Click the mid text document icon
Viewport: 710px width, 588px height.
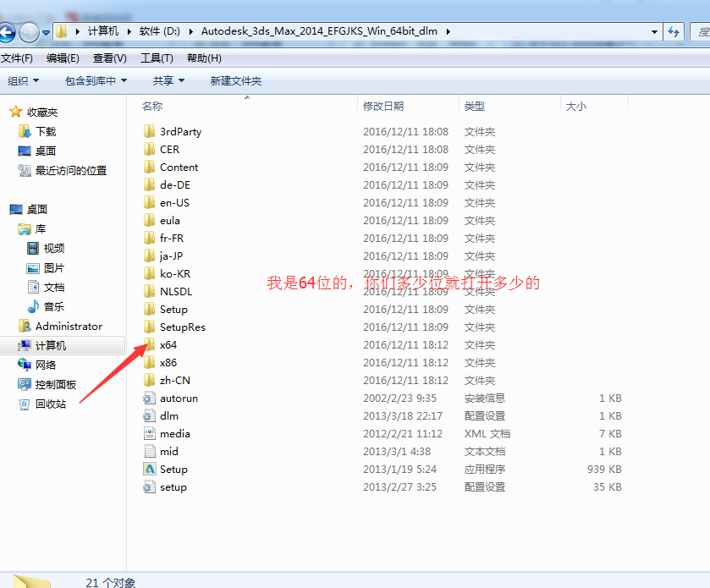click(x=150, y=452)
